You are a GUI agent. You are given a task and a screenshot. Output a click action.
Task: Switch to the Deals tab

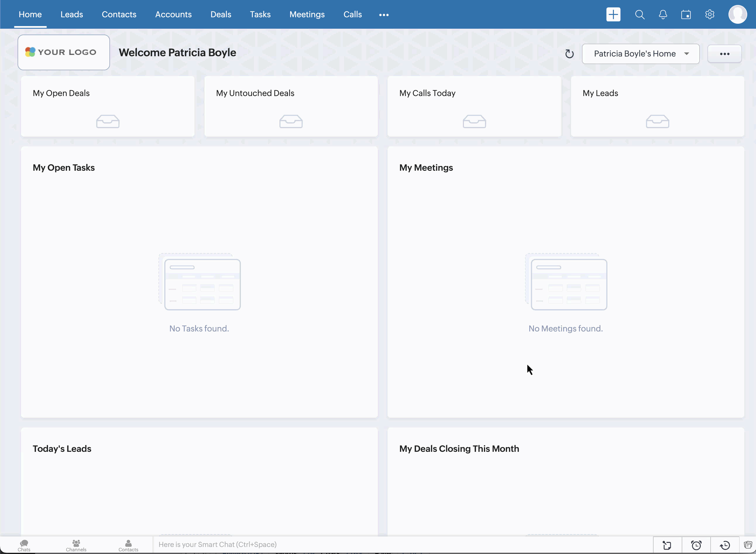(x=221, y=14)
